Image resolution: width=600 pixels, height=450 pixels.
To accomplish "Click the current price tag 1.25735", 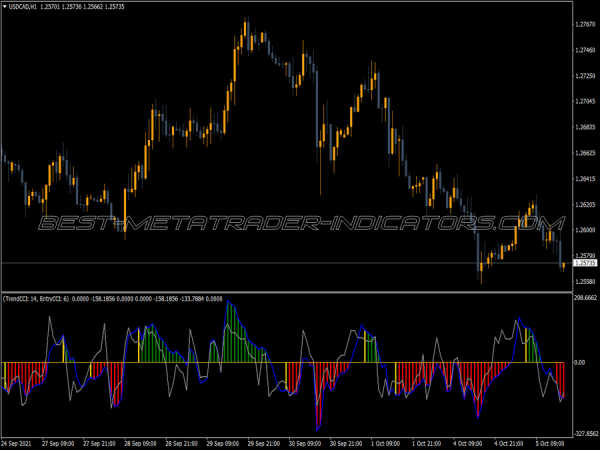I will (x=581, y=263).
